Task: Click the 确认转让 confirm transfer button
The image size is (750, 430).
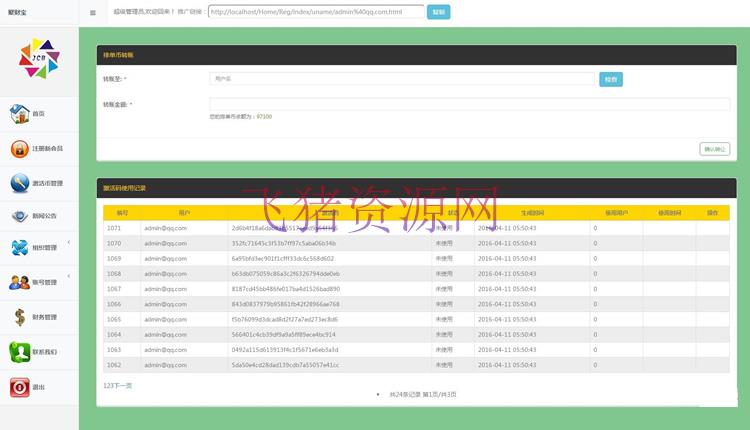Action: coord(714,149)
